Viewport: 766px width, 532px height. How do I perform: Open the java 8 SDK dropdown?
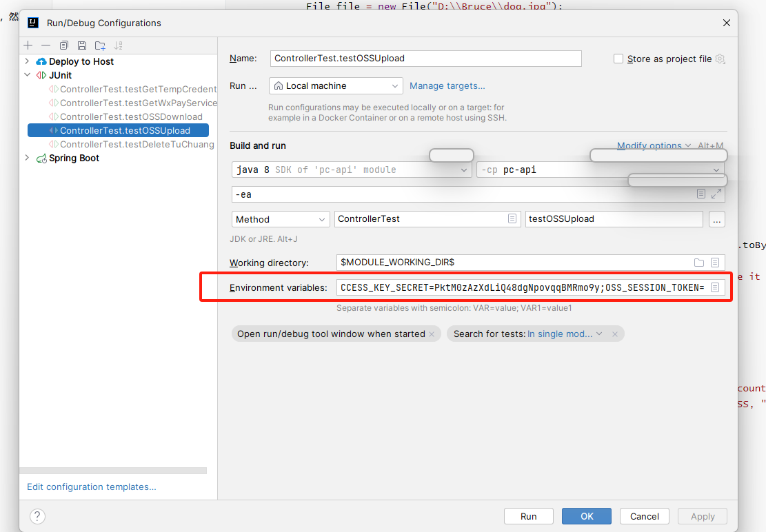[352, 170]
